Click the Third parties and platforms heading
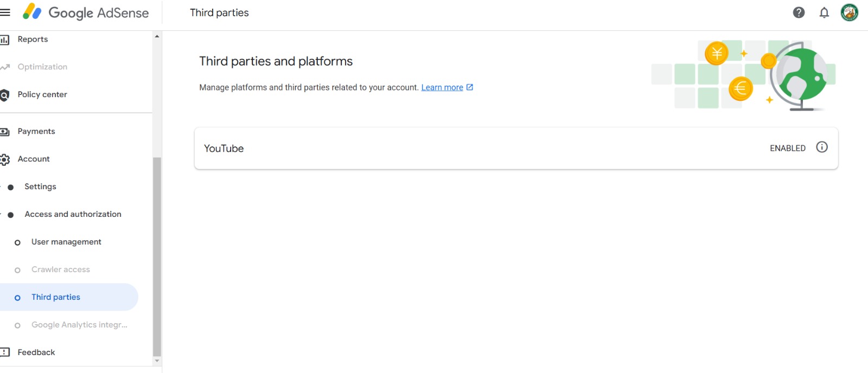The image size is (868, 373). click(x=276, y=61)
